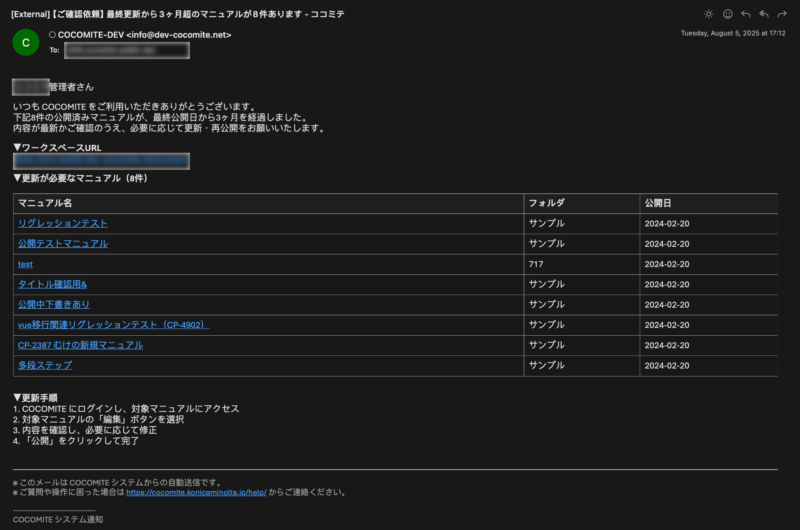The image size is (800, 530).
Task: Open the 多段ステップ manual link
Action: tap(45, 365)
